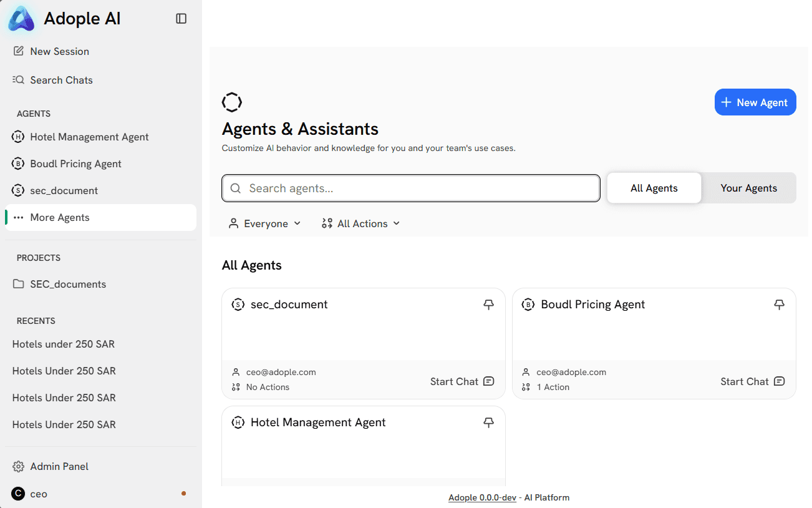Select Boudl Pricing Agent in sidebar
Image resolution: width=812 pixels, height=508 pixels.
[100, 164]
